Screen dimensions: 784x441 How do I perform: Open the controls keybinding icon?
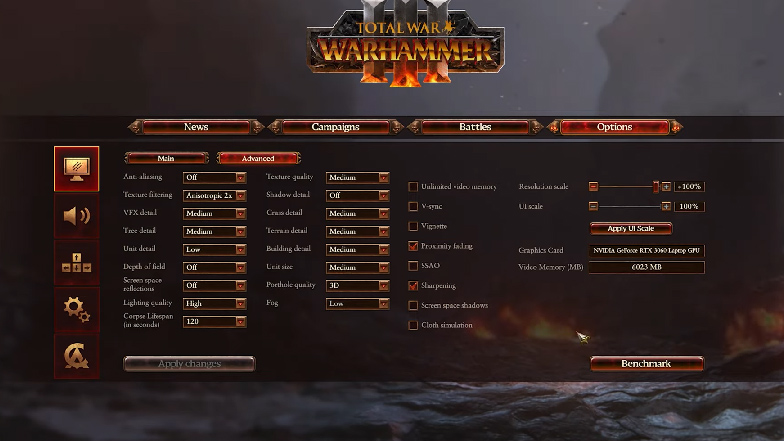76,262
